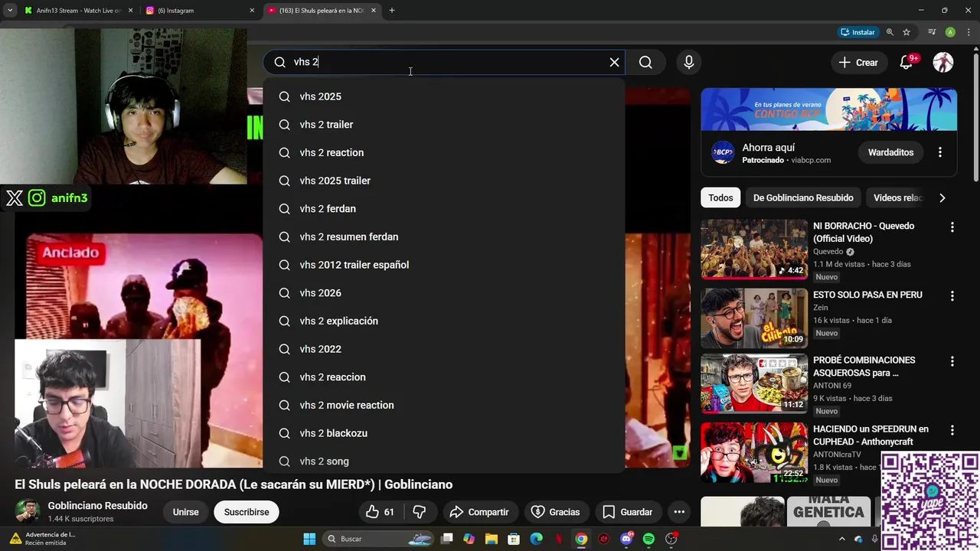Open the NI BORRACHO Quevedo thumbnail
The height and width of the screenshot is (551, 980).
click(754, 249)
